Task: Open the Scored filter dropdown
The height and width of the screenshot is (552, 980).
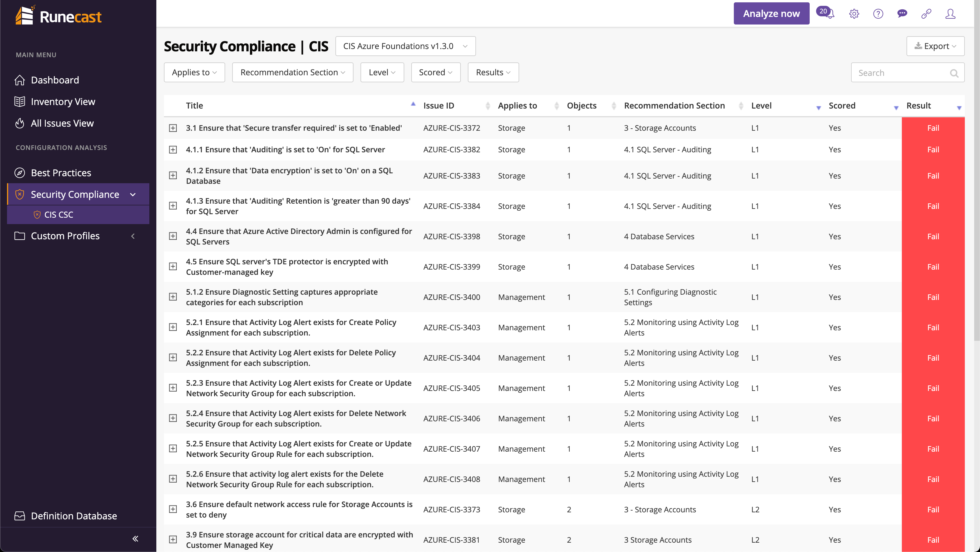Action: click(435, 72)
